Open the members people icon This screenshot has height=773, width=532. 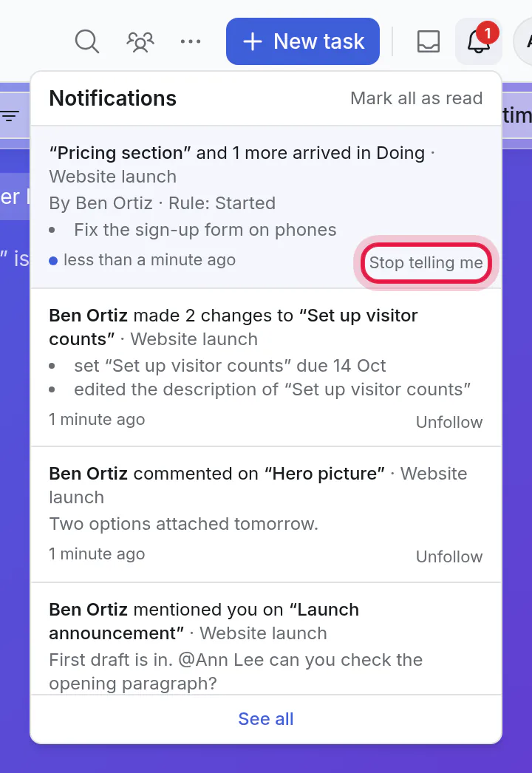pos(140,41)
